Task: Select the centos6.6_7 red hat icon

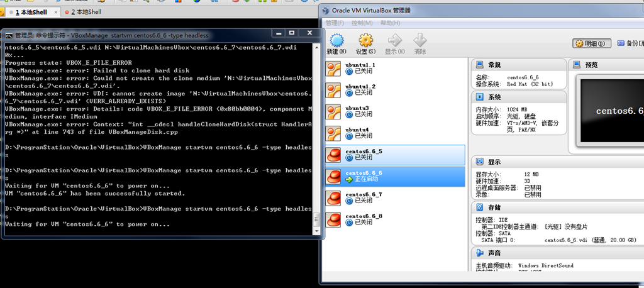Action: pos(333,198)
